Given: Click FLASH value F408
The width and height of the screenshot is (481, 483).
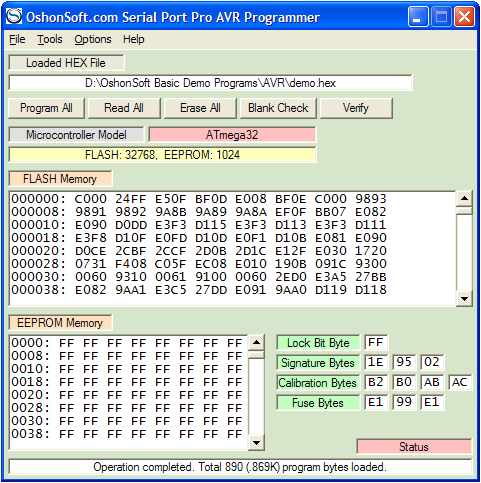Looking at the screenshot, I should [131, 264].
